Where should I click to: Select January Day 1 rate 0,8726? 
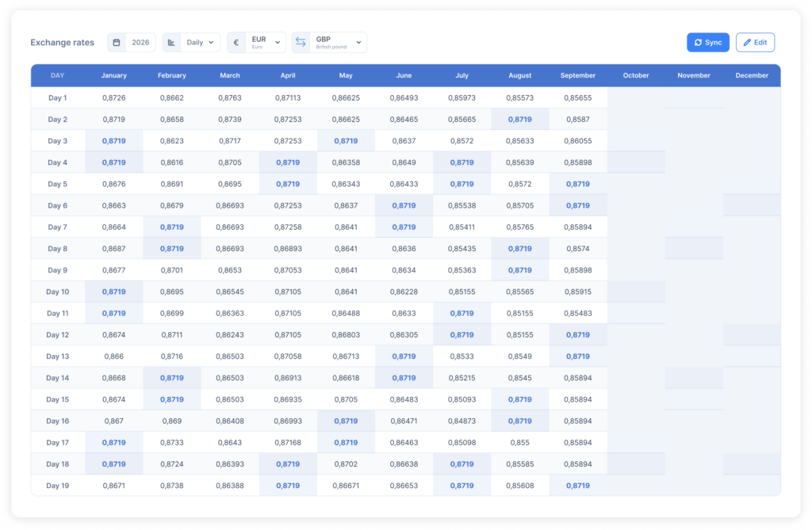click(x=114, y=97)
